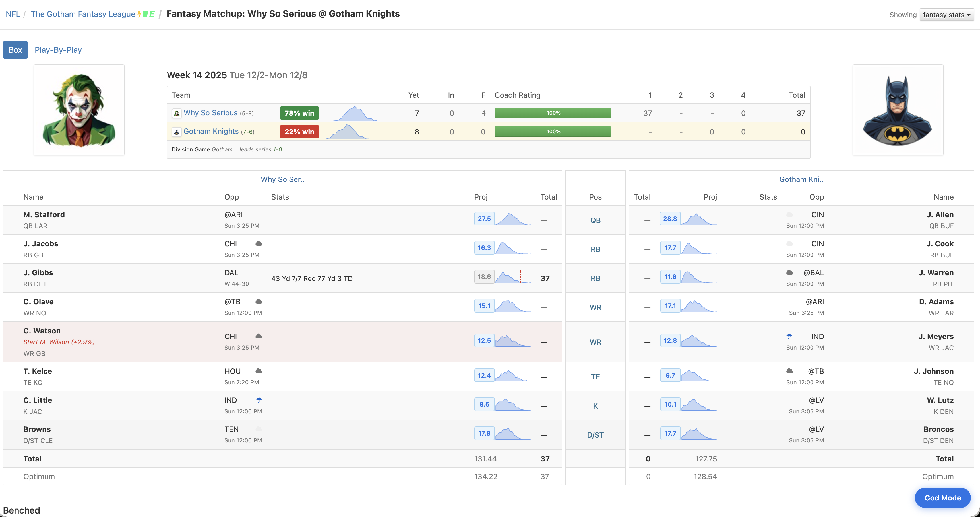Click the NFL breadcrumb link
This screenshot has width=980, height=517.
[13, 14]
